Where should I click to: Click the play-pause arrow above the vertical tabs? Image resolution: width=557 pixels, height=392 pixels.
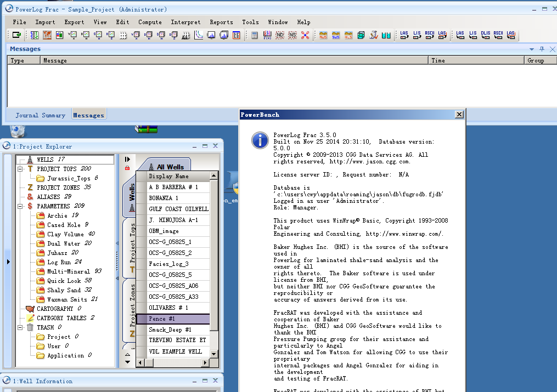[127, 160]
